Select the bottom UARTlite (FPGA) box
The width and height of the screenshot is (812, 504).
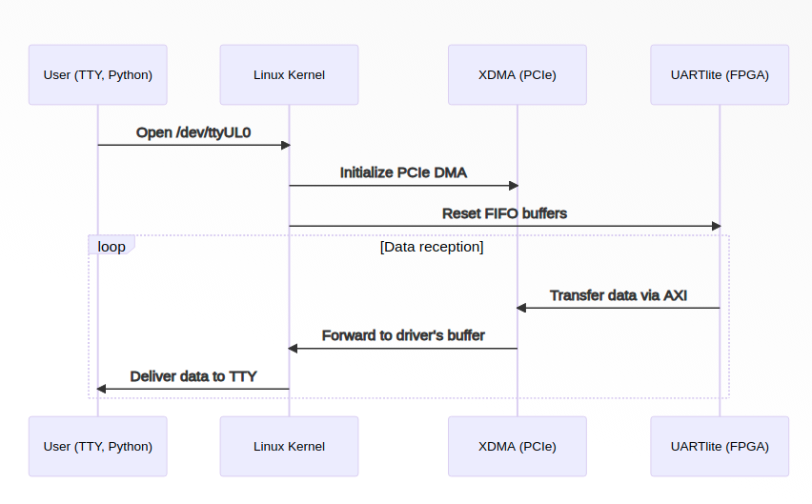[720, 446]
